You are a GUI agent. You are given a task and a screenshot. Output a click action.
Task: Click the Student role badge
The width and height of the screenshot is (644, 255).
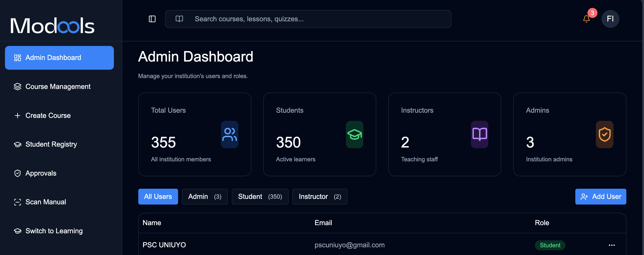tap(550, 245)
